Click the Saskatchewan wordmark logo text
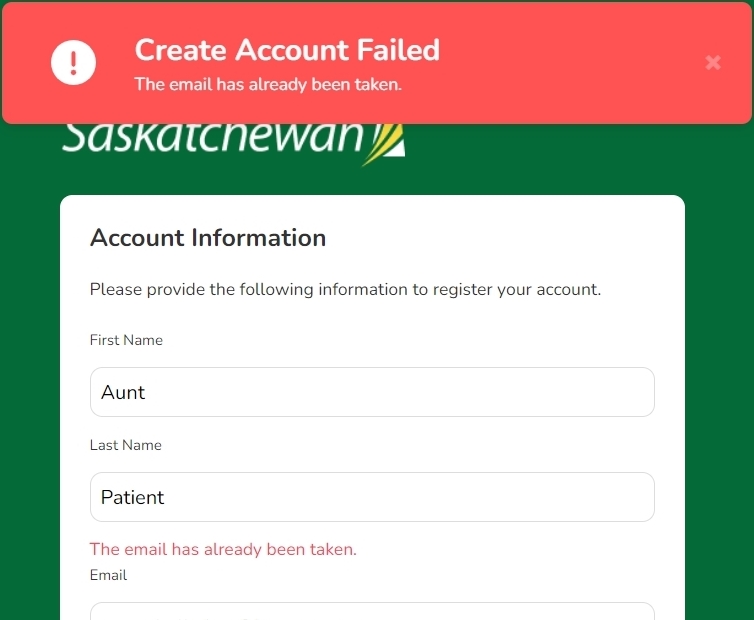This screenshot has width=754, height=620. point(212,139)
